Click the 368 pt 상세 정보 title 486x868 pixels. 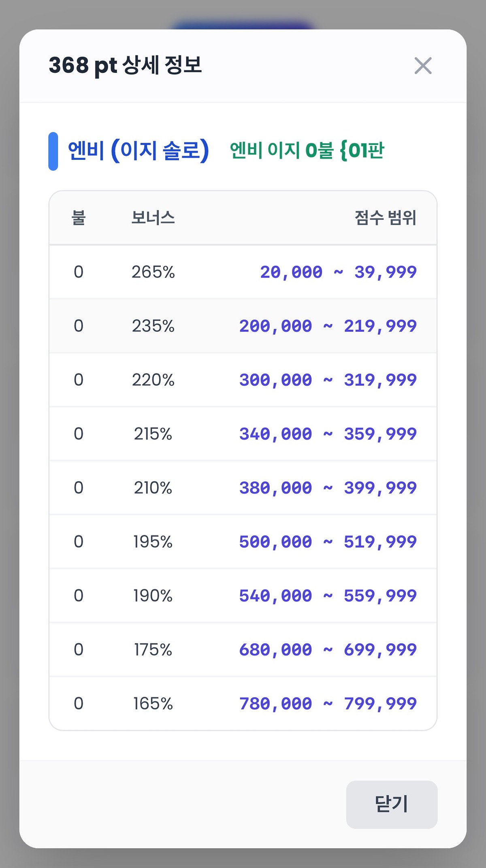(125, 65)
